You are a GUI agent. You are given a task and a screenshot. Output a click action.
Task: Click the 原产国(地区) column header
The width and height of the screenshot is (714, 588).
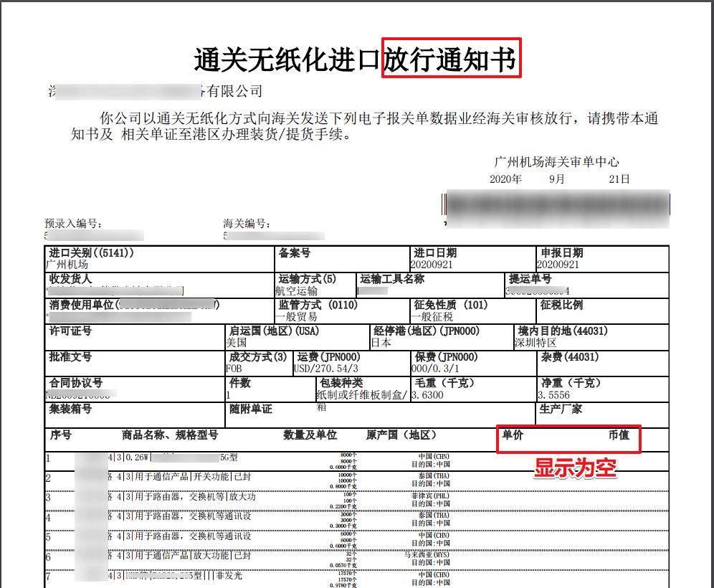(x=401, y=435)
